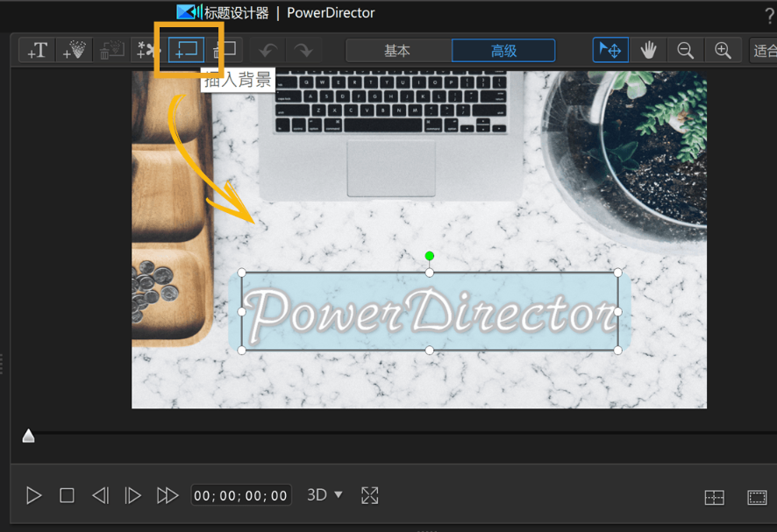Play the title preview
The width and height of the screenshot is (777, 532).
tap(33, 495)
